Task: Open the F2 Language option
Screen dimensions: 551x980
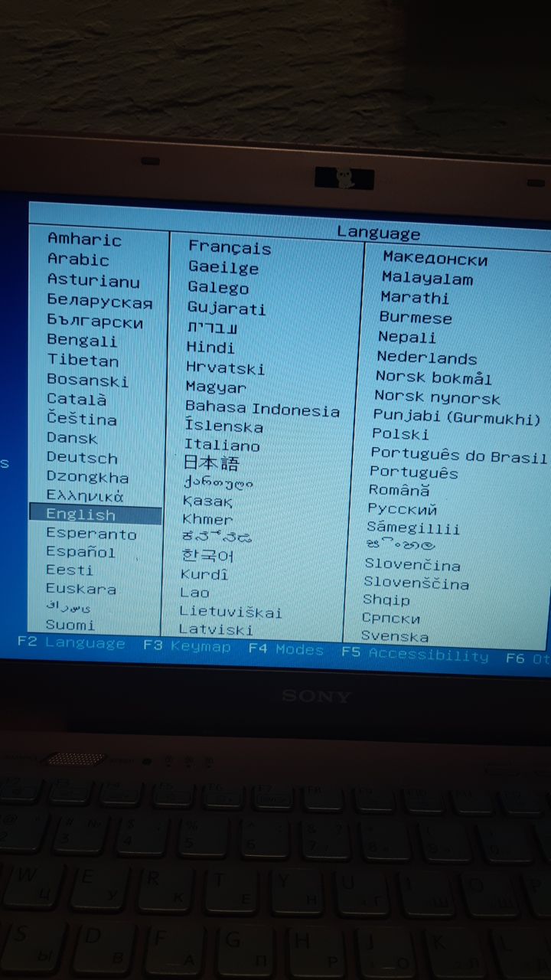Action: (x=71, y=642)
